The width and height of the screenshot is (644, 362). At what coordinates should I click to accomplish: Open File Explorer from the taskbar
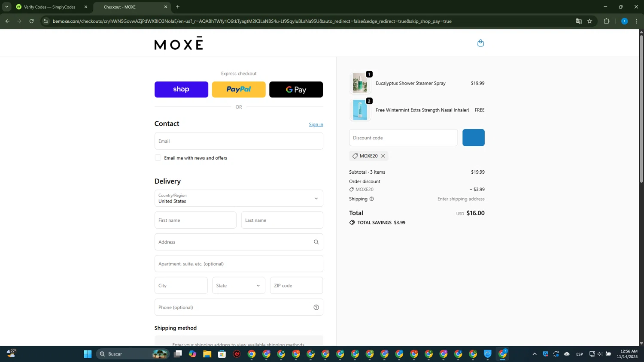pos(207,354)
